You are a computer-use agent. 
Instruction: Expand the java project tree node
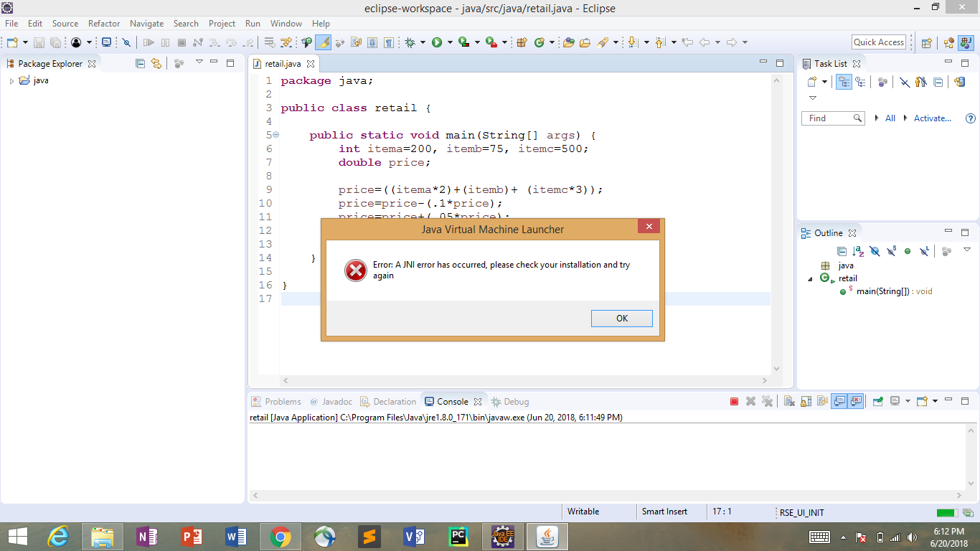pyautogui.click(x=11, y=81)
